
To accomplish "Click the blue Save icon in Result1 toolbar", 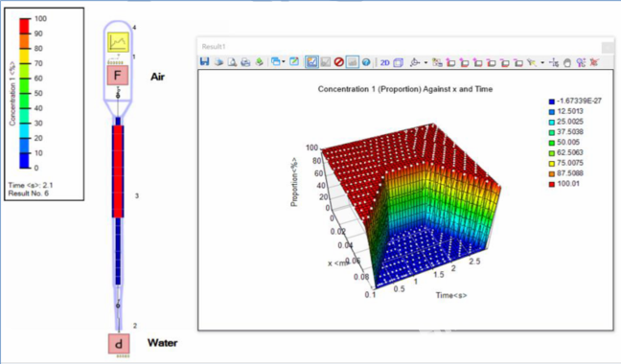I will tap(204, 61).
